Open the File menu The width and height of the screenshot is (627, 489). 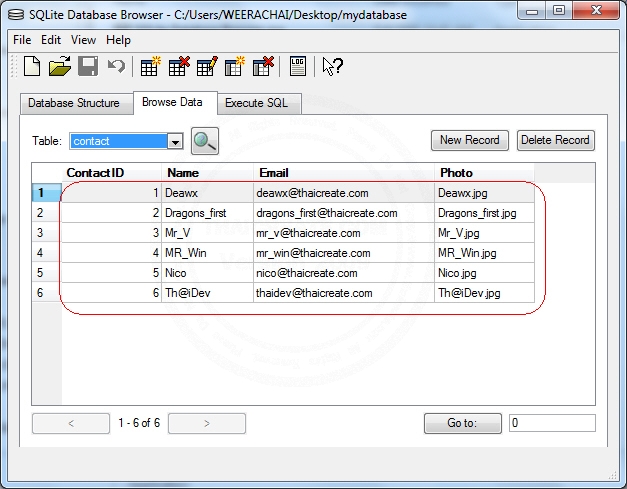pyautogui.click(x=22, y=40)
